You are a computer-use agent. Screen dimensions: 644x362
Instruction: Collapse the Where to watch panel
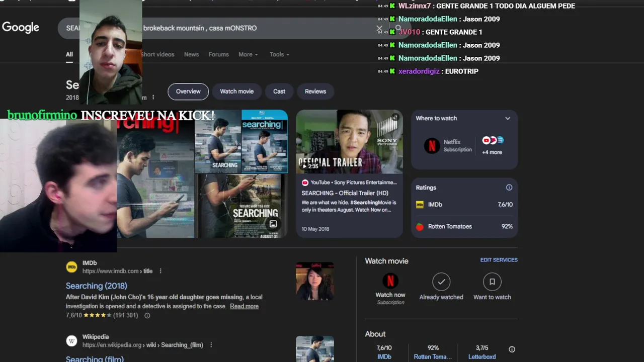click(508, 118)
